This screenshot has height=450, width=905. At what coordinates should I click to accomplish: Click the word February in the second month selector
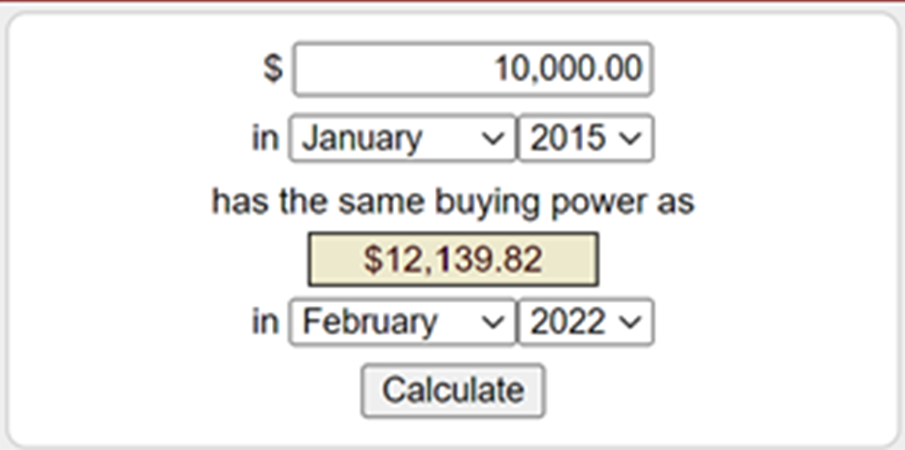[x=370, y=323]
